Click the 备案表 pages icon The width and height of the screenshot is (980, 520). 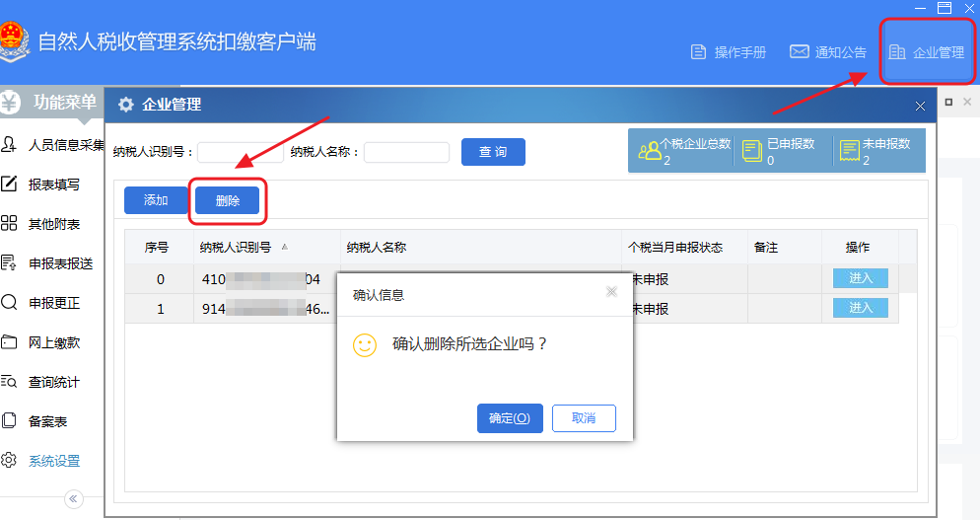coord(9,420)
